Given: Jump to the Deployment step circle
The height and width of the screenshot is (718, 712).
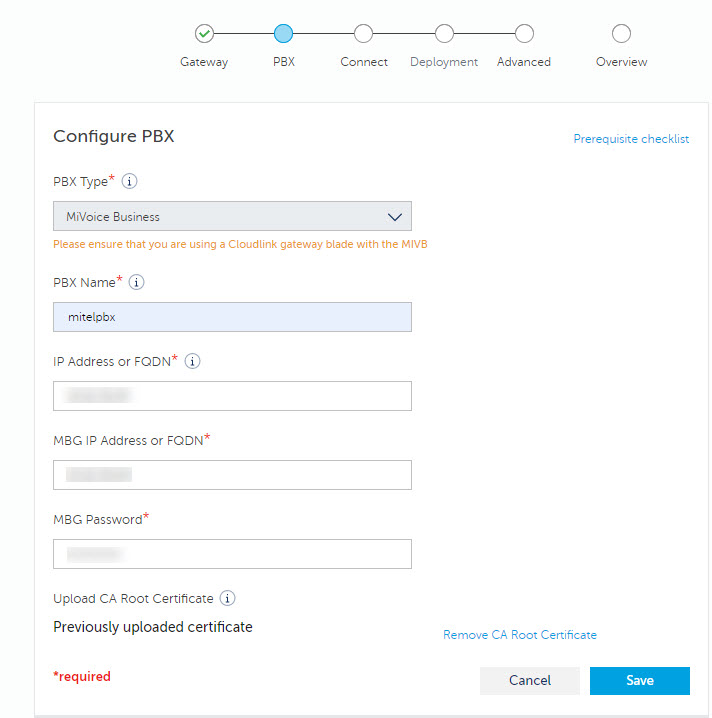Looking at the screenshot, I should (444, 34).
